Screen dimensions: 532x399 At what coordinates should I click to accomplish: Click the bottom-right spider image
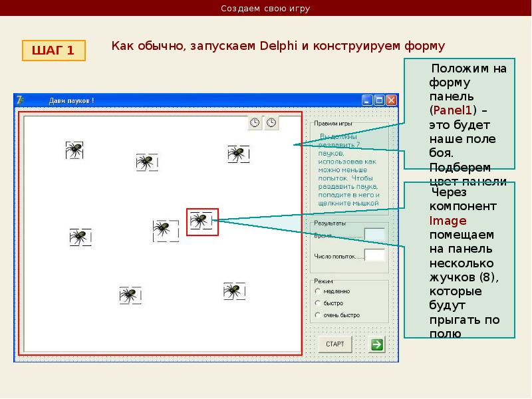[x=234, y=291]
